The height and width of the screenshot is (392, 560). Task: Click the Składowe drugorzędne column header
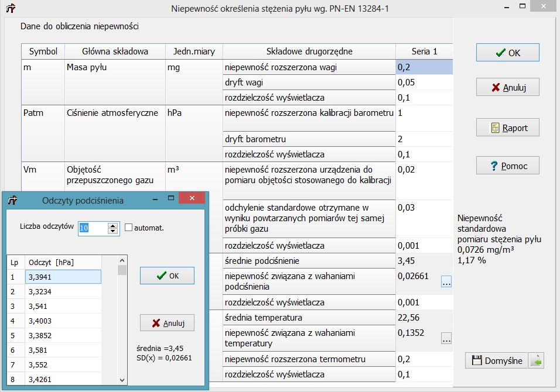pyautogui.click(x=309, y=51)
